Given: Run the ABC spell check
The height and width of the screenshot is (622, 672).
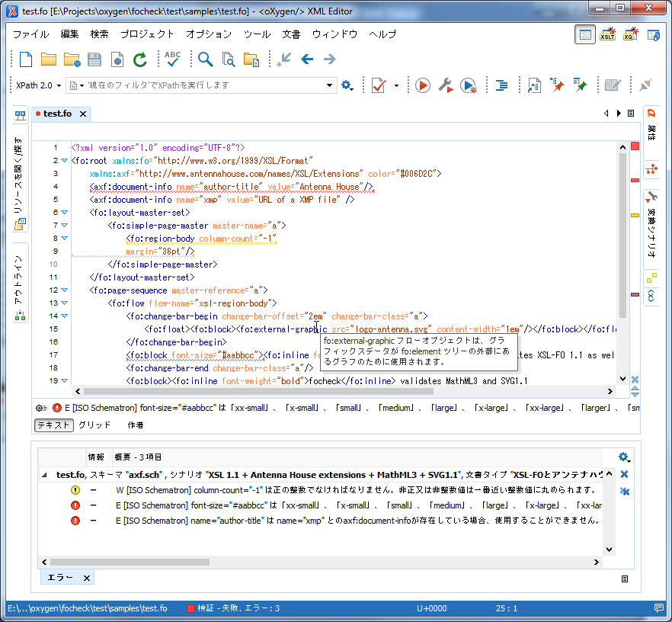Looking at the screenshot, I should 173,59.
